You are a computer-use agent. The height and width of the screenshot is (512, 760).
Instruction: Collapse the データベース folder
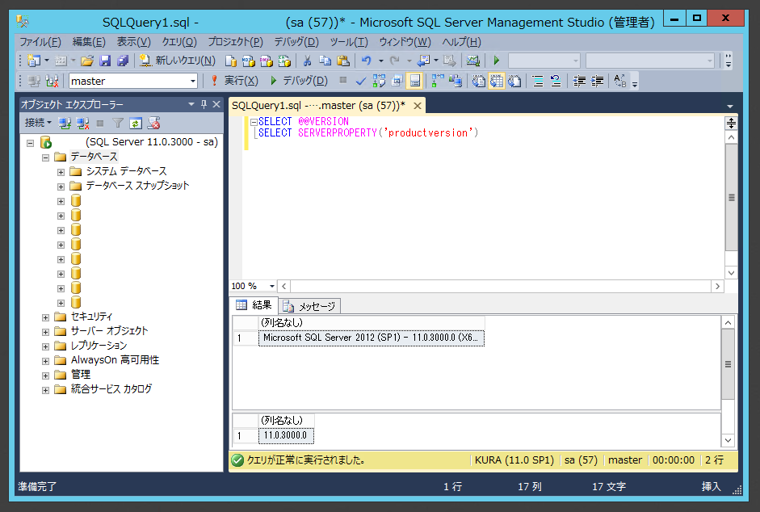tap(45, 158)
